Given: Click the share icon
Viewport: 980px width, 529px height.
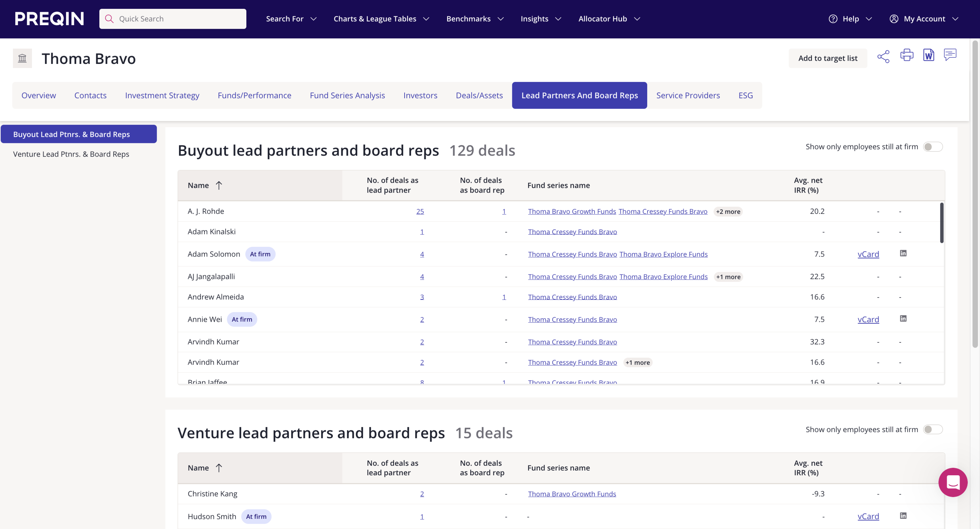Looking at the screenshot, I should (883, 57).
